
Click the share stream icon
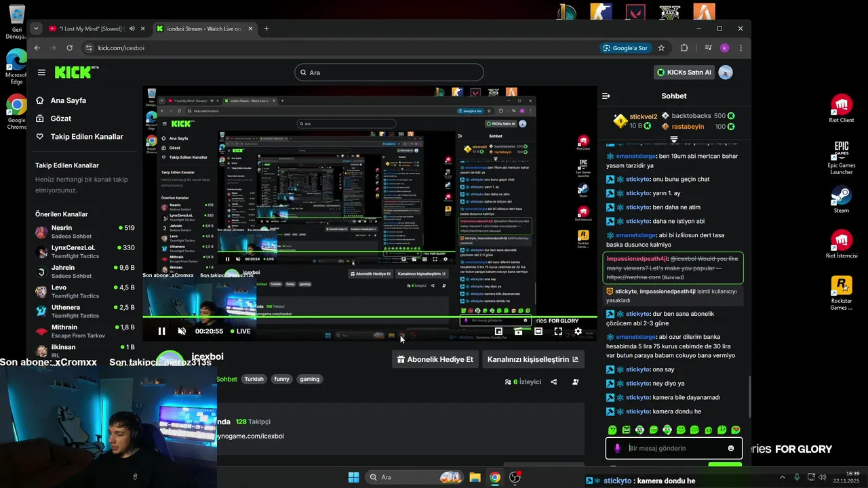coord(554,382)
